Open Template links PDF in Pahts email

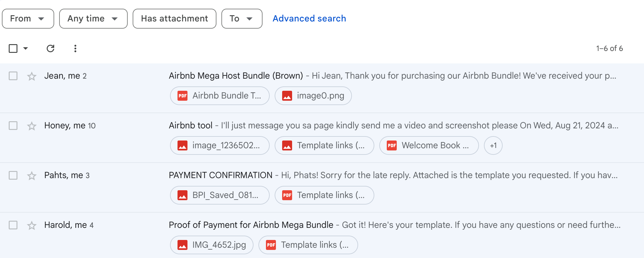(x=324, y=195)
